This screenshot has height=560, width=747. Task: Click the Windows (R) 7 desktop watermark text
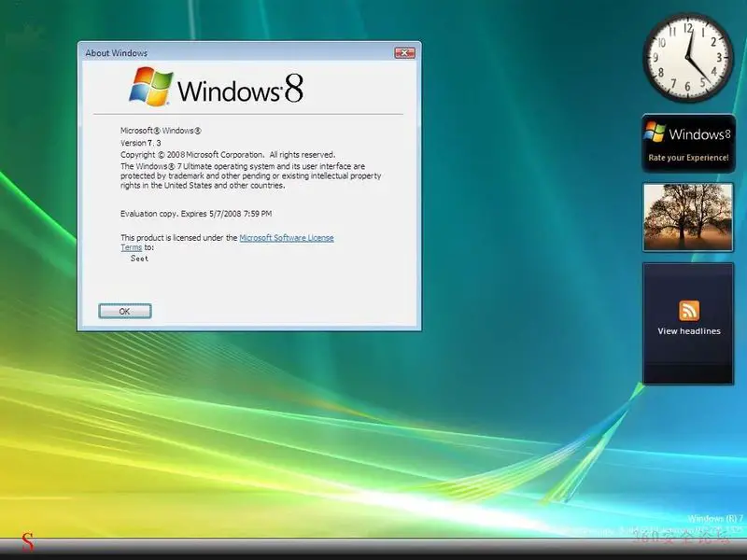click(x=715, y=519)
